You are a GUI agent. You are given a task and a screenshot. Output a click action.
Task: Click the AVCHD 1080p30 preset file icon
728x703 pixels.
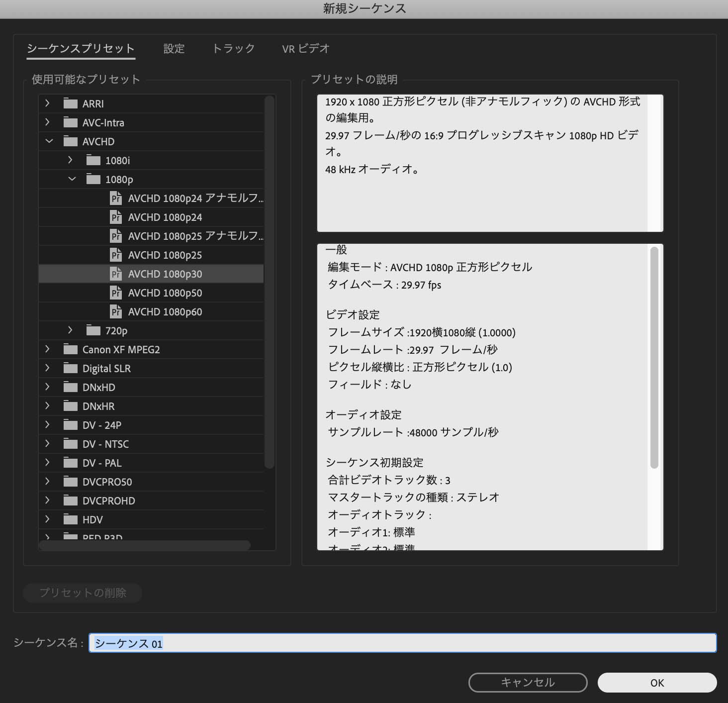coord(116,274)
